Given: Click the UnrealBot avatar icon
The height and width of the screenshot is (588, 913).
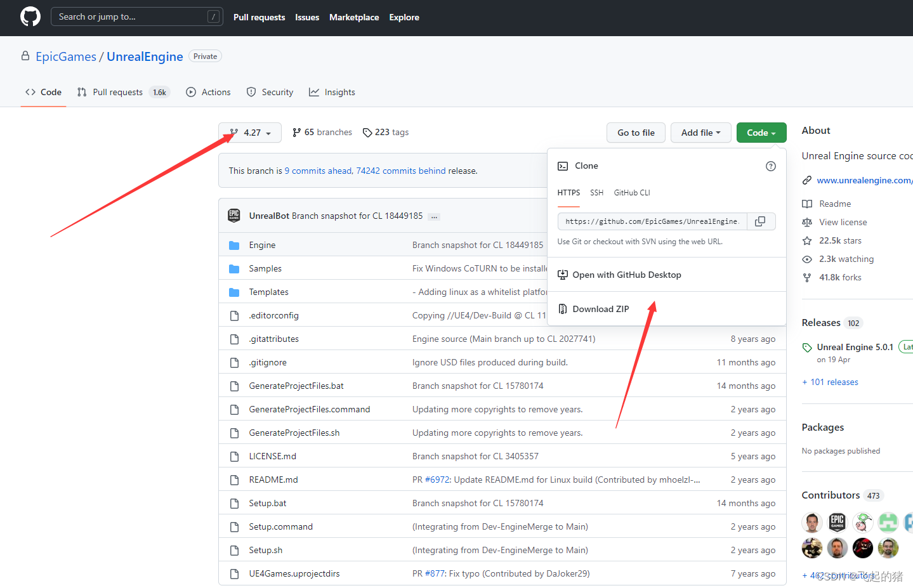Looking at the screenshot, I should 234,216.
